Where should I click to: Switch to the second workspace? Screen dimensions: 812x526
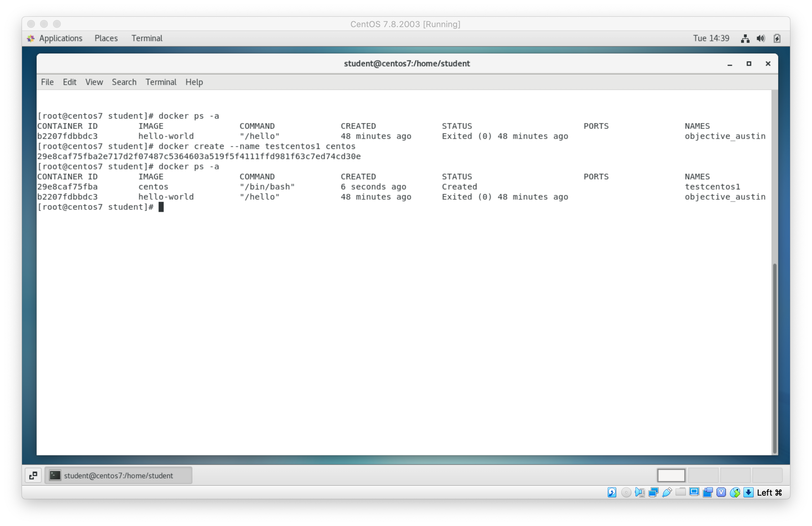(703, 475)
